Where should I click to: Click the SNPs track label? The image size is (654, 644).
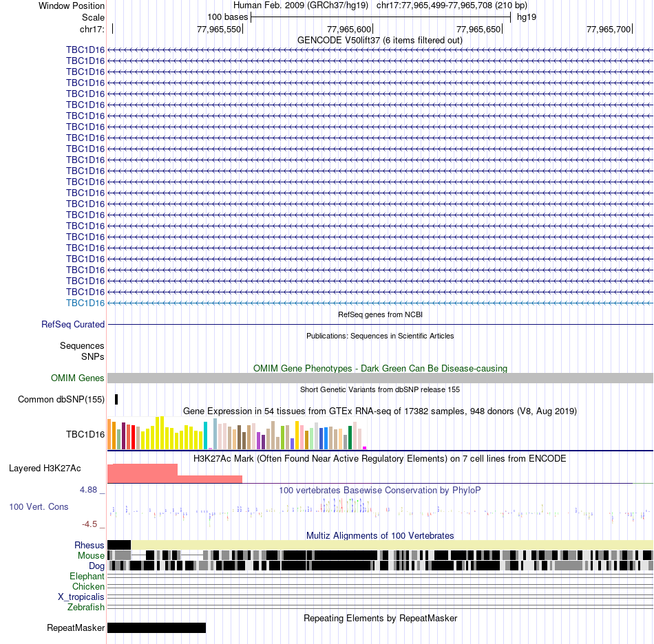pos(93,357)
